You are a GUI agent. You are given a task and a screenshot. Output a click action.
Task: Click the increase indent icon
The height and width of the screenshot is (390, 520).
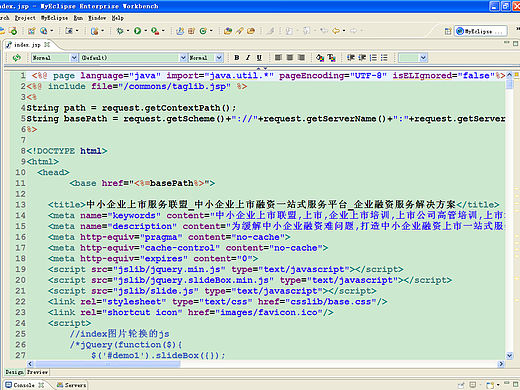click(x=362, y=58)
